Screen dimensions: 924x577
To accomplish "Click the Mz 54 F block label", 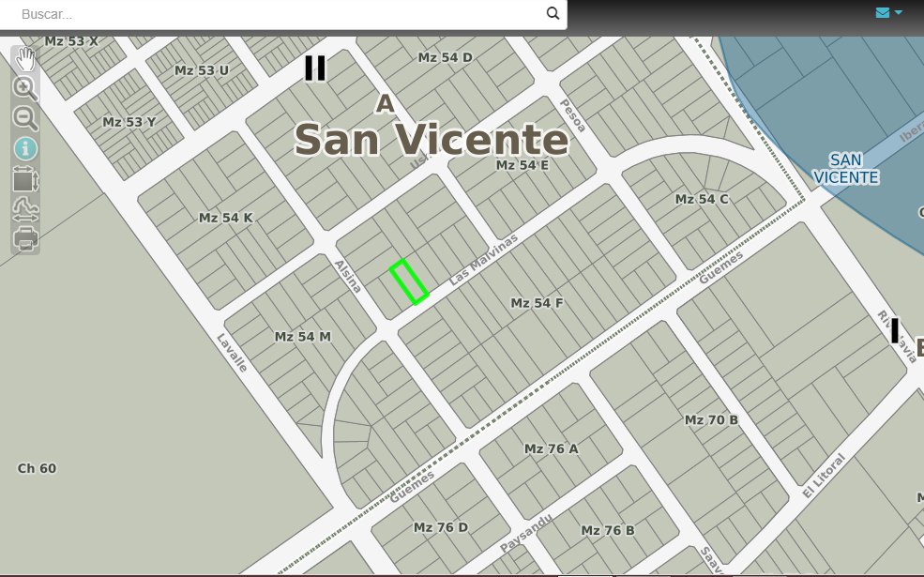I will point(537,303).
